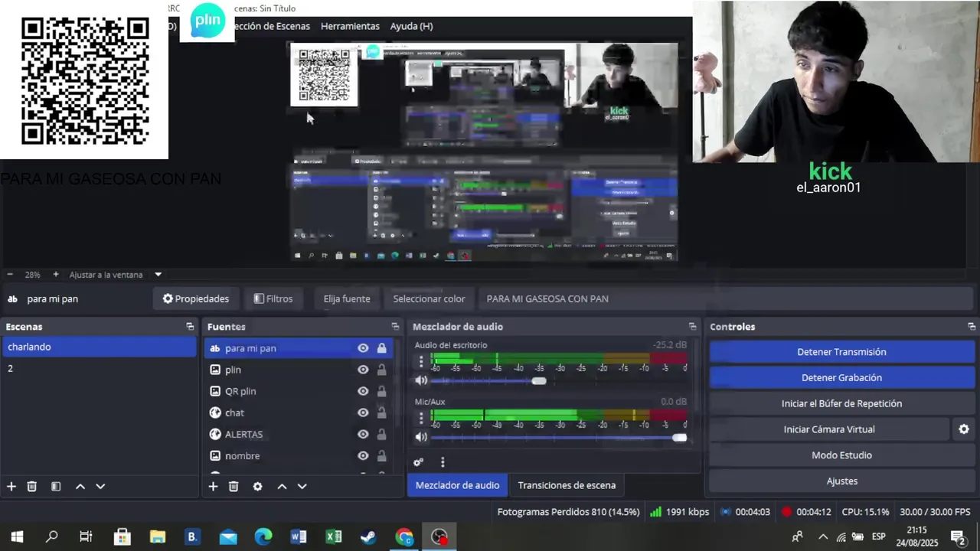Image resolution: width=980 pixels, height=551 pixels.
Task: Open Microsoft Edge from taskbar
Action: click(x=263, y=537)
